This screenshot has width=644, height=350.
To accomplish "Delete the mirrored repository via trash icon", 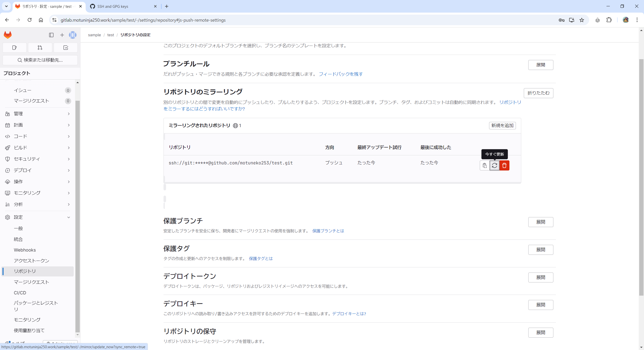I will click(504, 165).
